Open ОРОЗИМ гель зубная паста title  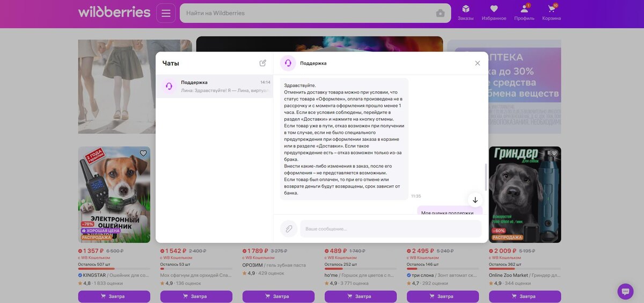click(x=274, y=265)
